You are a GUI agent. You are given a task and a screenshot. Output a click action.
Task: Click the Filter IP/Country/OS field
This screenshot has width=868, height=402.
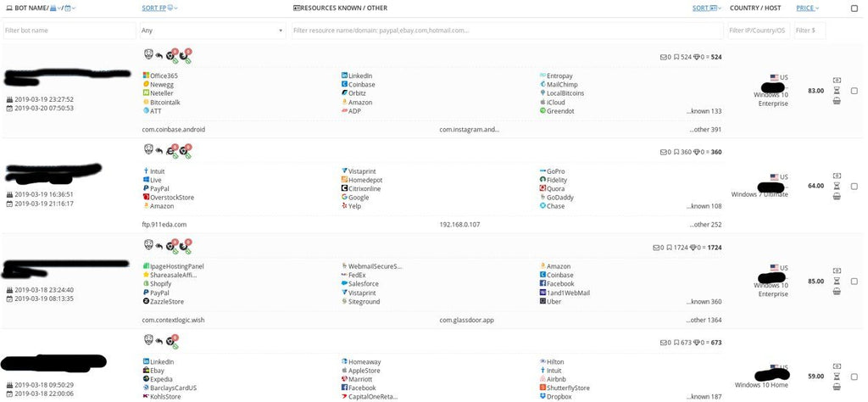[x=758, y=31]
